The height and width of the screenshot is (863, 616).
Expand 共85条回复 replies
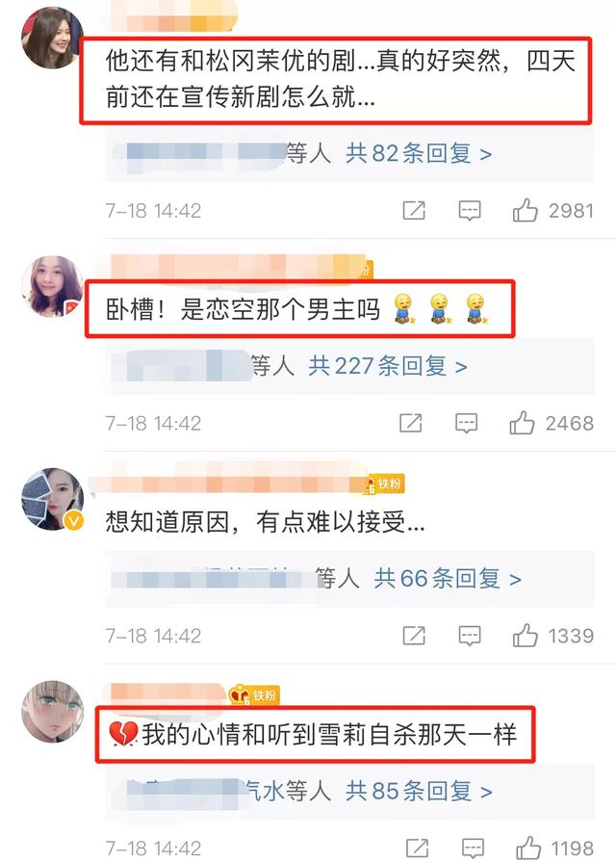pos(419,791)
